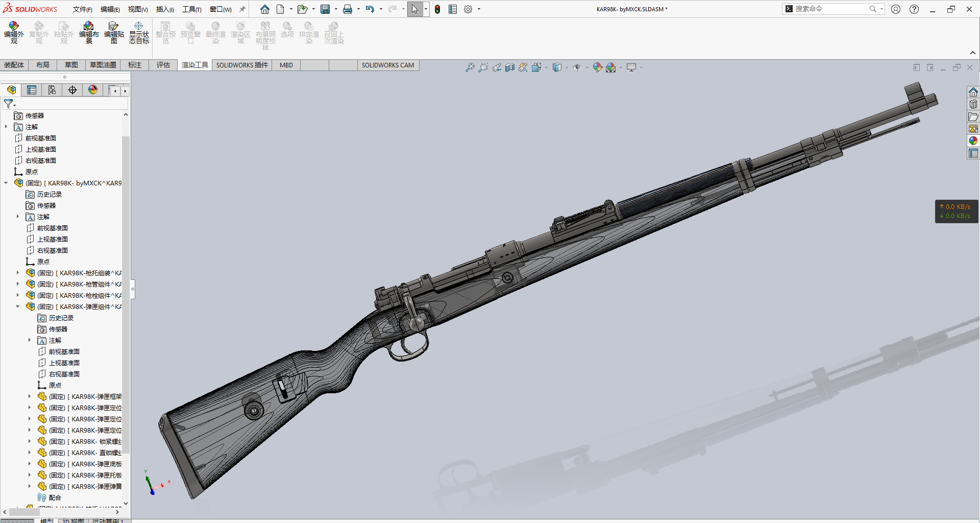Toggle Select arrow tool
Viewport: 980px width, 523px height.
click(x=415, y=9)
